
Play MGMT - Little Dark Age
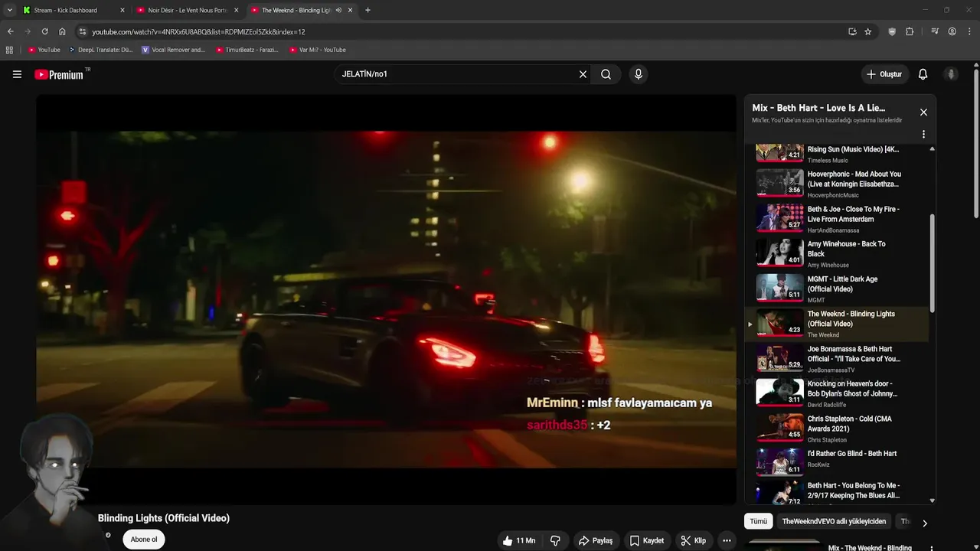838,289
